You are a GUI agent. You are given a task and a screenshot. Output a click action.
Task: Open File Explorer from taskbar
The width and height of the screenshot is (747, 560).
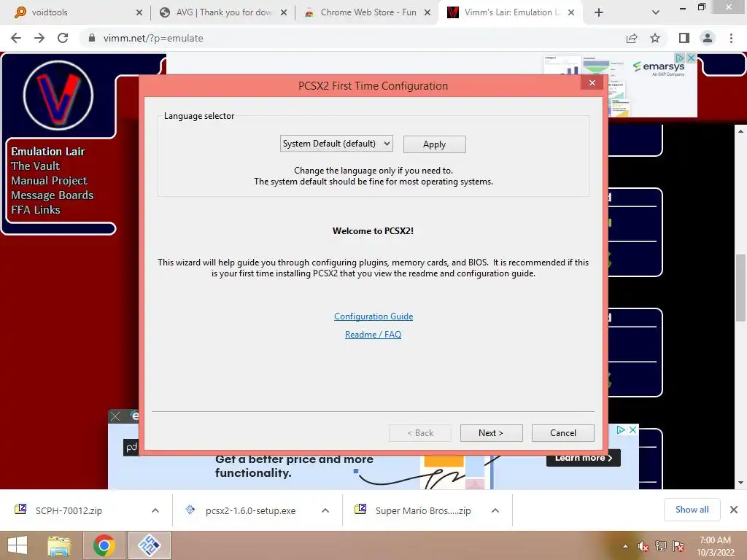click(x=59, y=545)
